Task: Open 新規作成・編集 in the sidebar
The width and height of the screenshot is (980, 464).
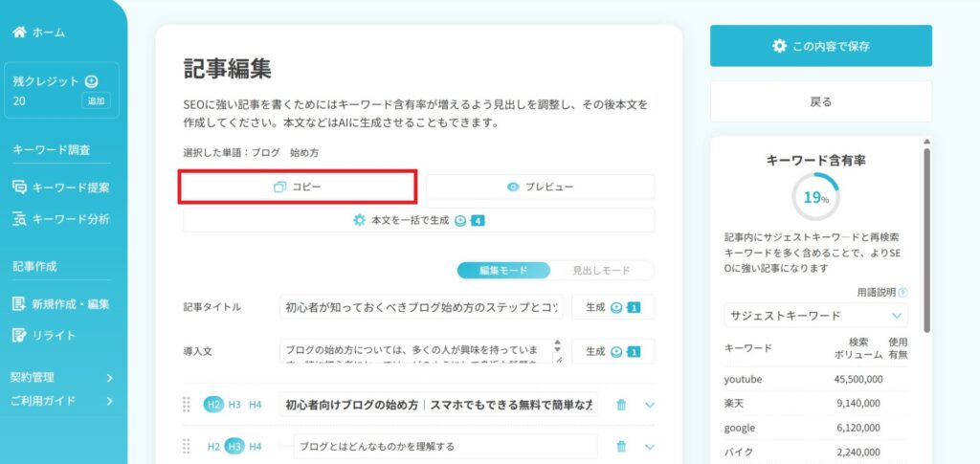Action: pos(61,304)
